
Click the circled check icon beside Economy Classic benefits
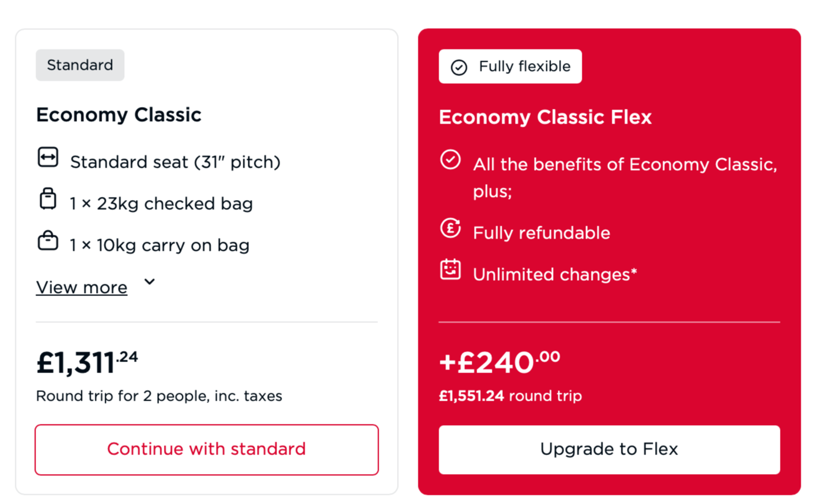tap(450, 160)
